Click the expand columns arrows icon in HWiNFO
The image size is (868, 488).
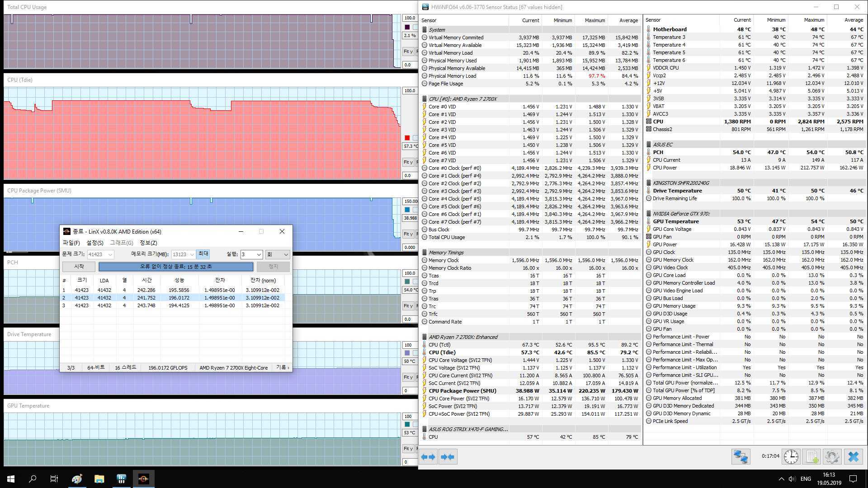coord(428,457)
